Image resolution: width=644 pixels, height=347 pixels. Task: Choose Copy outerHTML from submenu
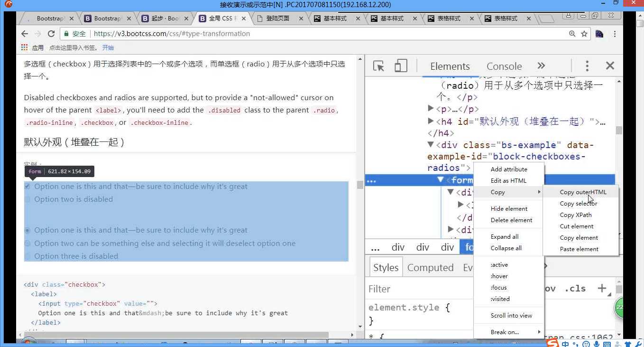tap(583, 192)
